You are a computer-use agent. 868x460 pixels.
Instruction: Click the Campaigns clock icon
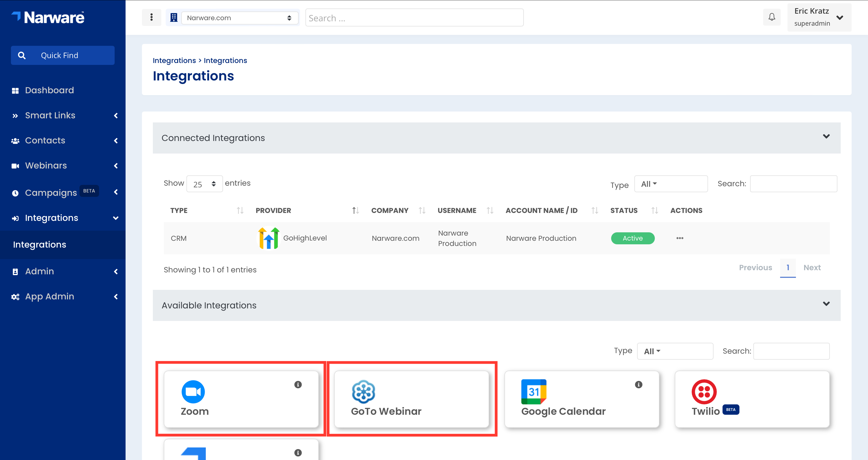[15, 193]
